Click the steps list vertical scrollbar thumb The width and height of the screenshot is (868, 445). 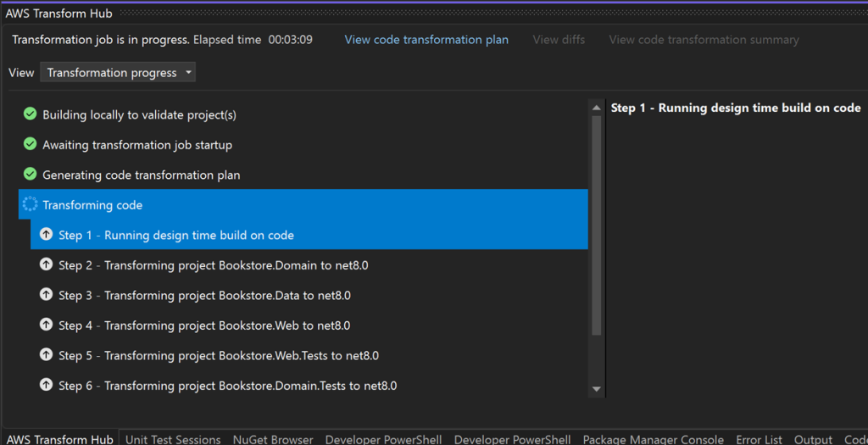coord(596,225)
